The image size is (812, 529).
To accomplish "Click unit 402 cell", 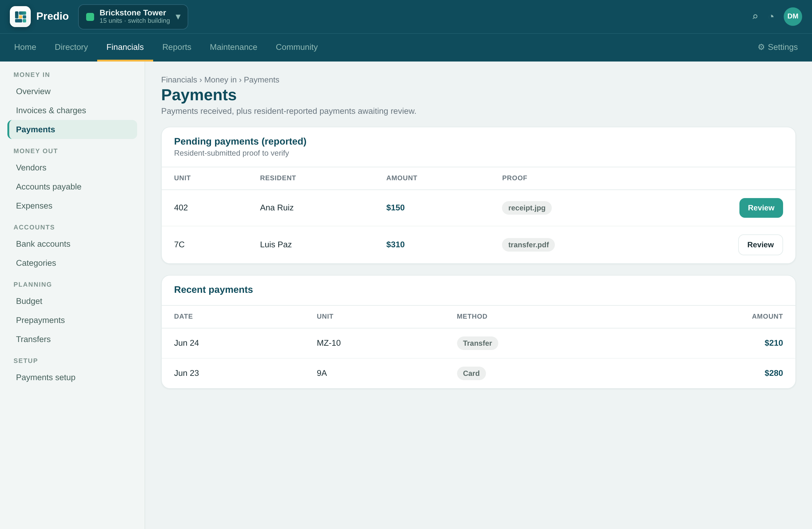I will point(181,208).
